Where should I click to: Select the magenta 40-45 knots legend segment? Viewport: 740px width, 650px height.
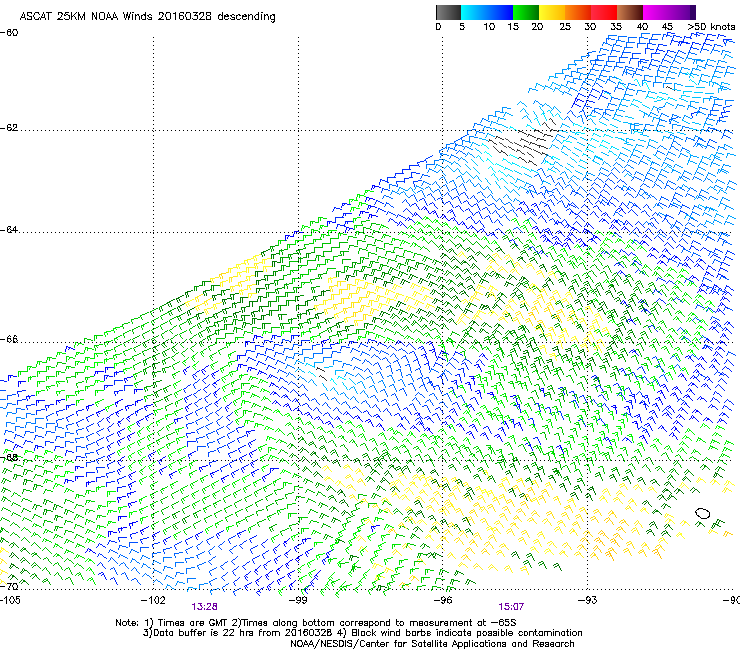(x=656, y=12)
